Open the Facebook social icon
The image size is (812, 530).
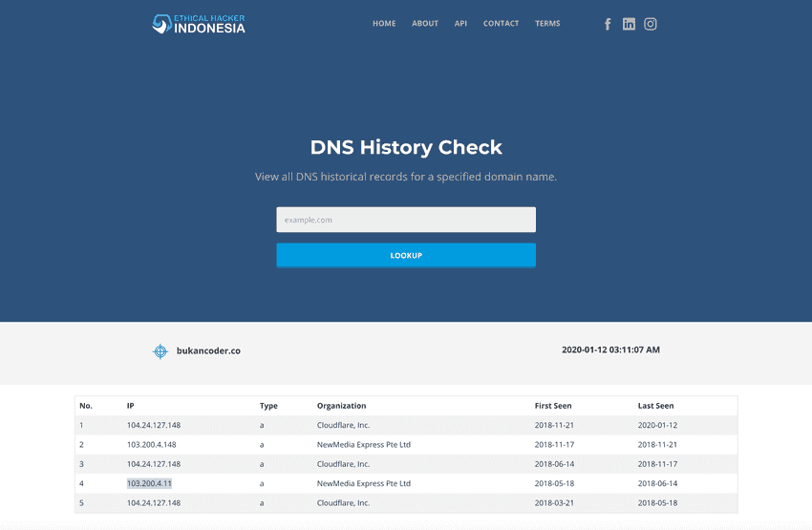608,24
